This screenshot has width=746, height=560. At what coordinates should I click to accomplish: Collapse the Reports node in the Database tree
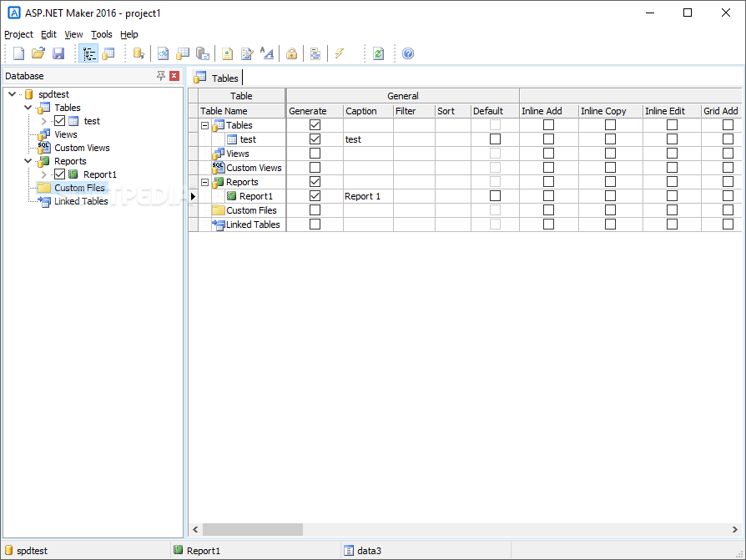(28, 161)
